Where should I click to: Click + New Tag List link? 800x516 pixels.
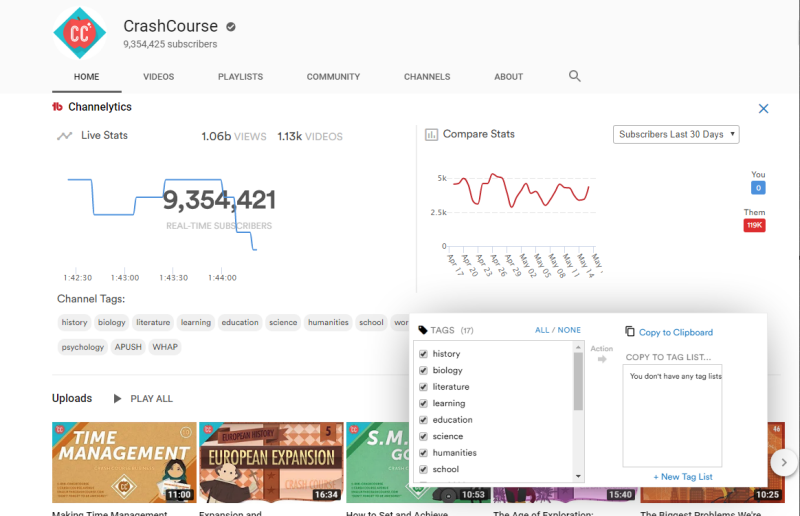pos(683,477)
